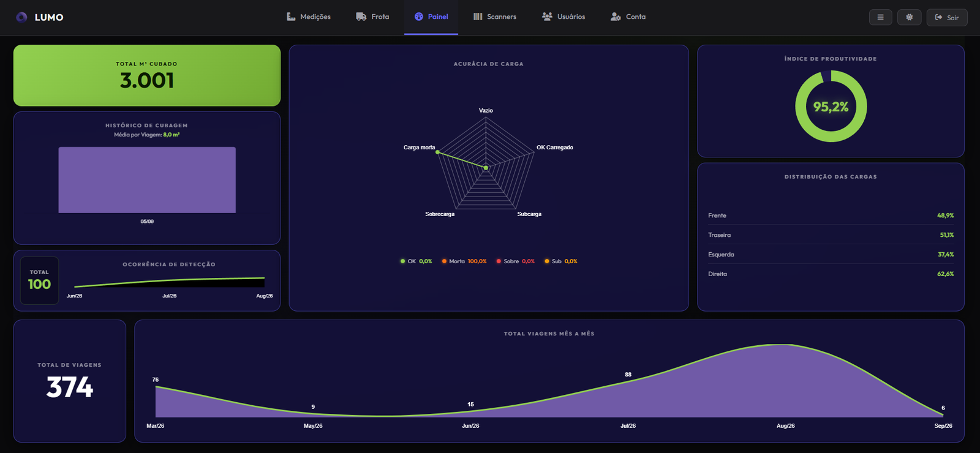Click the Aug/26 label on viagens chart

(786, 426)
